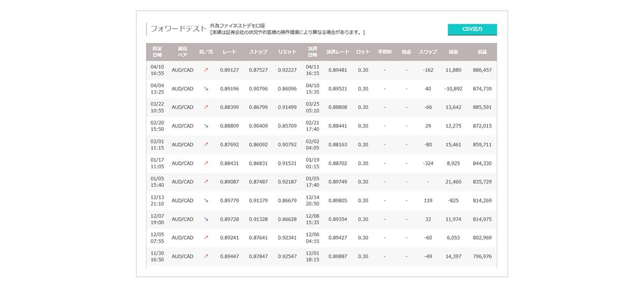
Task: Click the 税金 column header
Action: pyautogui.click(x=406, y=52)
